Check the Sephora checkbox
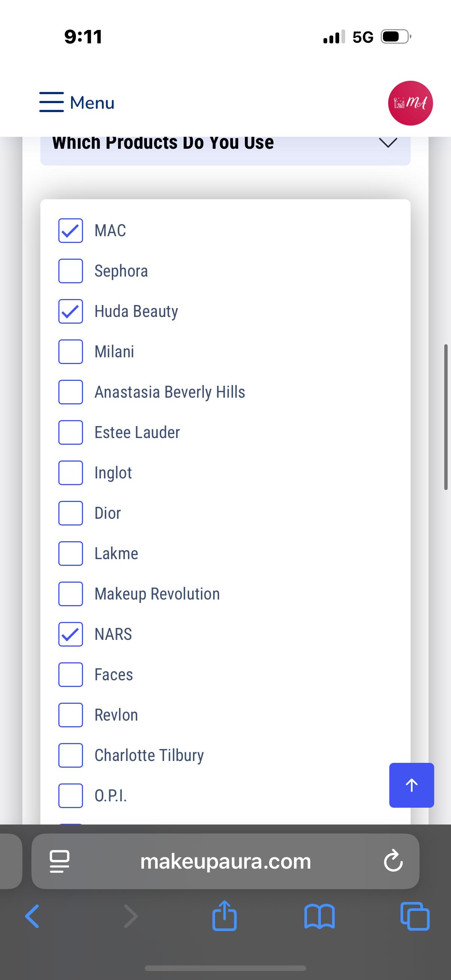 pos(70,271)
